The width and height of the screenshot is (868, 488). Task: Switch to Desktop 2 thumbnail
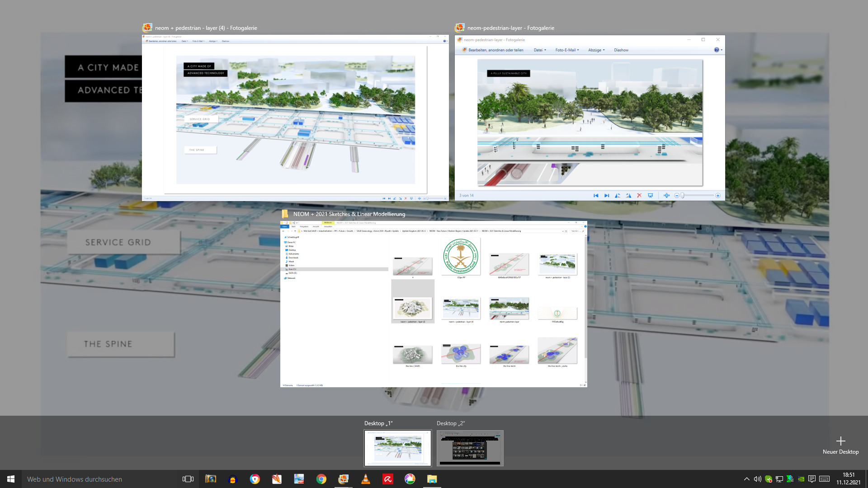[x=470, y=448]
